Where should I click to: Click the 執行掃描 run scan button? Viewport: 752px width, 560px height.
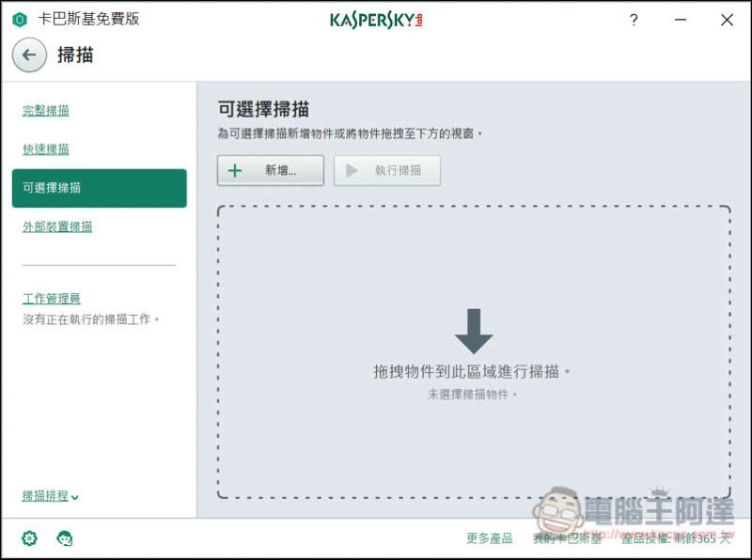coord(387,170)
